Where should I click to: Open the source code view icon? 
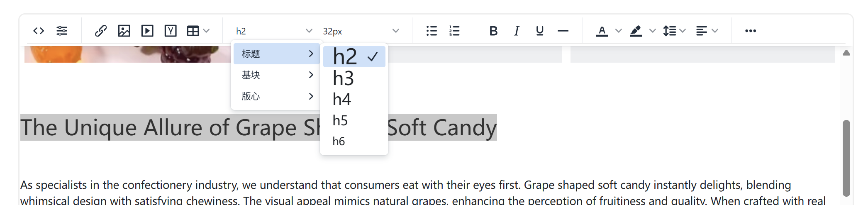[39, 31]
